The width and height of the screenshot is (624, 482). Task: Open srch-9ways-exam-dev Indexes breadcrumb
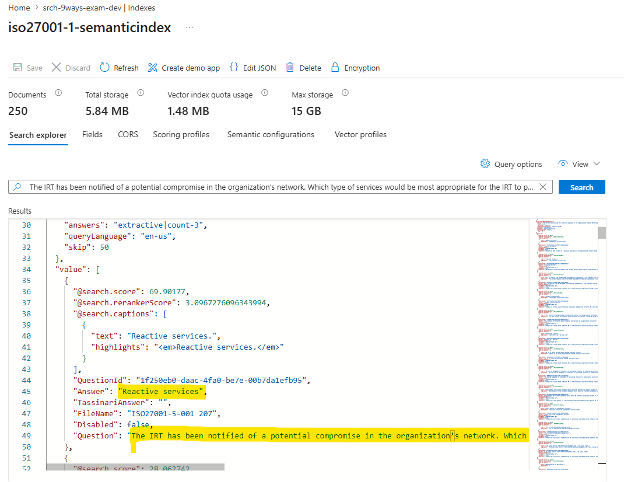(x=99, y=8)
